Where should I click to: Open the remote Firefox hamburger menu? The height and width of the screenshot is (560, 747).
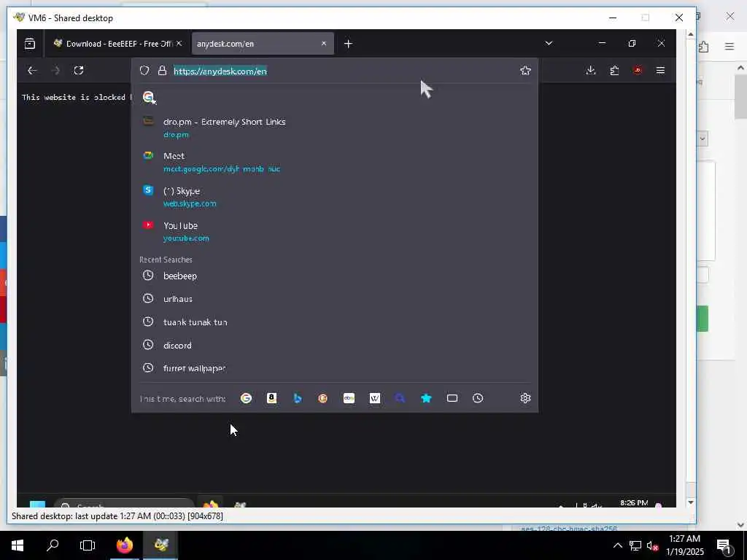(660, 71)
